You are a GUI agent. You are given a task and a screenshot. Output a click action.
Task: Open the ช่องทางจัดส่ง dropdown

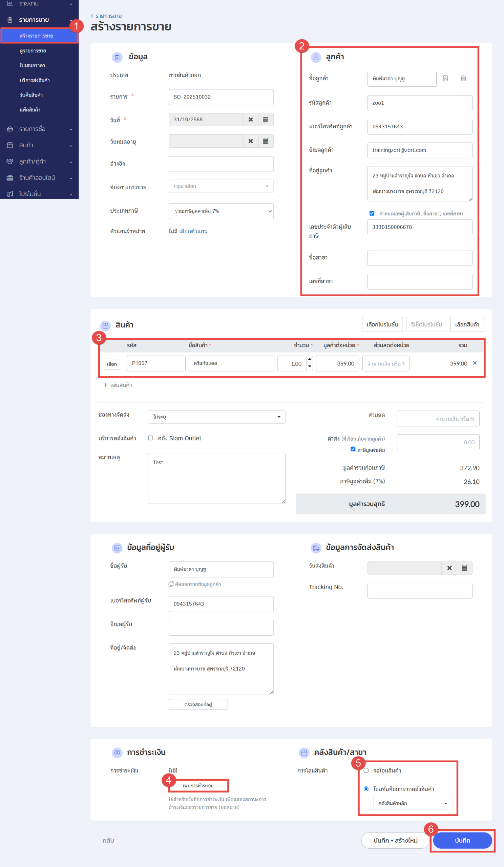(x=216, y=417)
